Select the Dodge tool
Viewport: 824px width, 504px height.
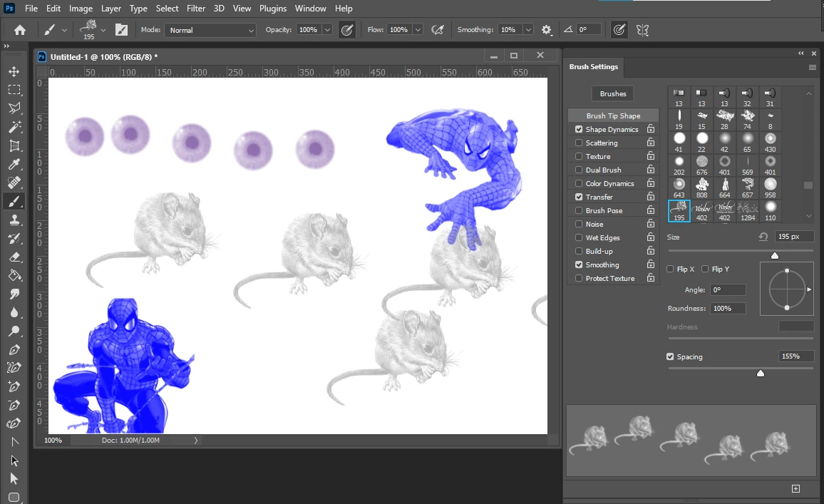click(x=14, y=331)
